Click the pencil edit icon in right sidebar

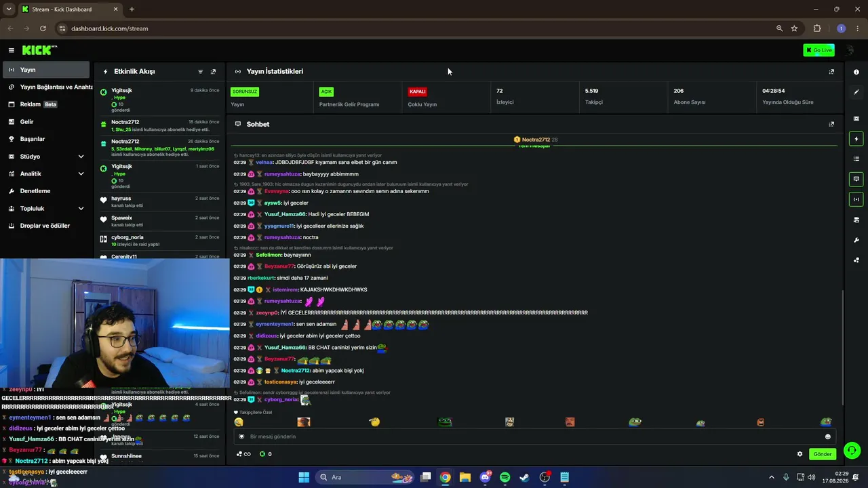click(856, 92)
